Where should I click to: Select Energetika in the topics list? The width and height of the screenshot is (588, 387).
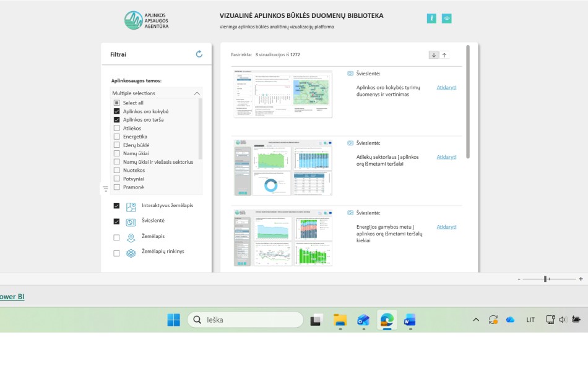[x=116, y=137]
